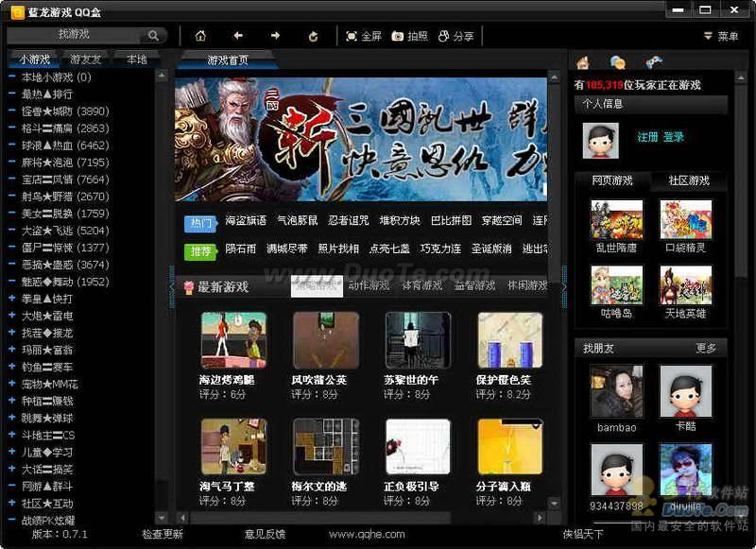
Task: Expand the 斗地主〓CS category
Action: click(12, 435)
